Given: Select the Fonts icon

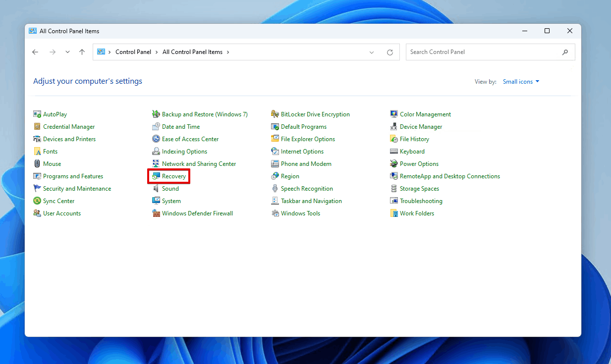Looking at the screenshot, I should coord(37,152).
